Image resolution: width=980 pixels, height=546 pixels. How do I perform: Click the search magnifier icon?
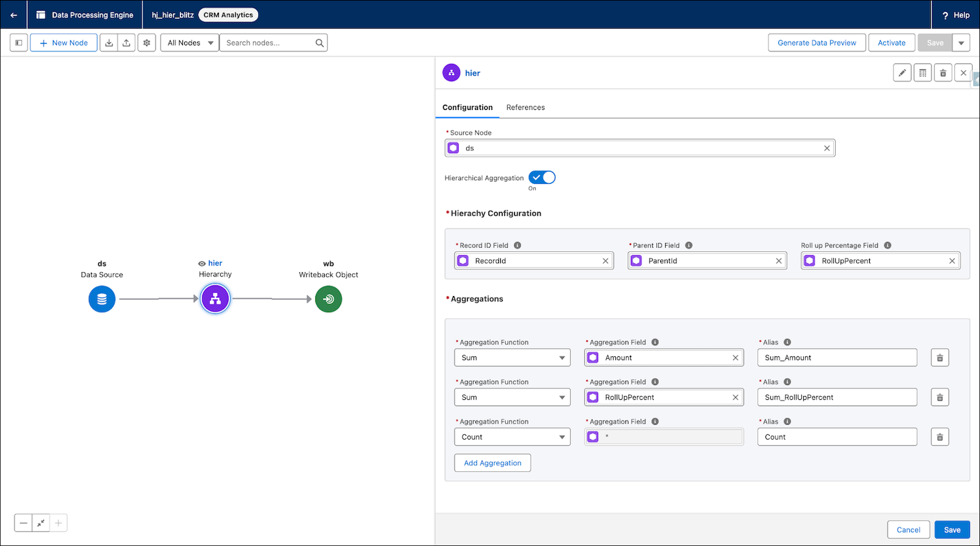click(x=319, y=43)
